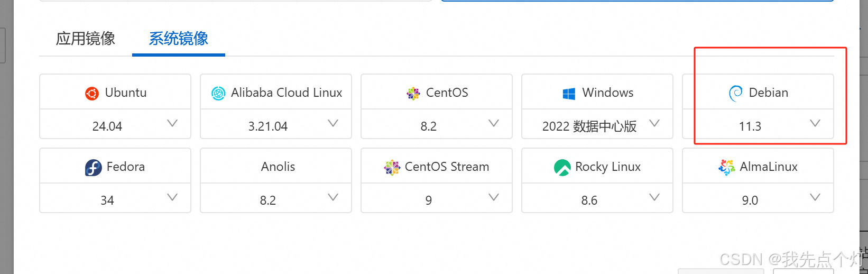Click the AlmaLinux version value 9.0

750,200
